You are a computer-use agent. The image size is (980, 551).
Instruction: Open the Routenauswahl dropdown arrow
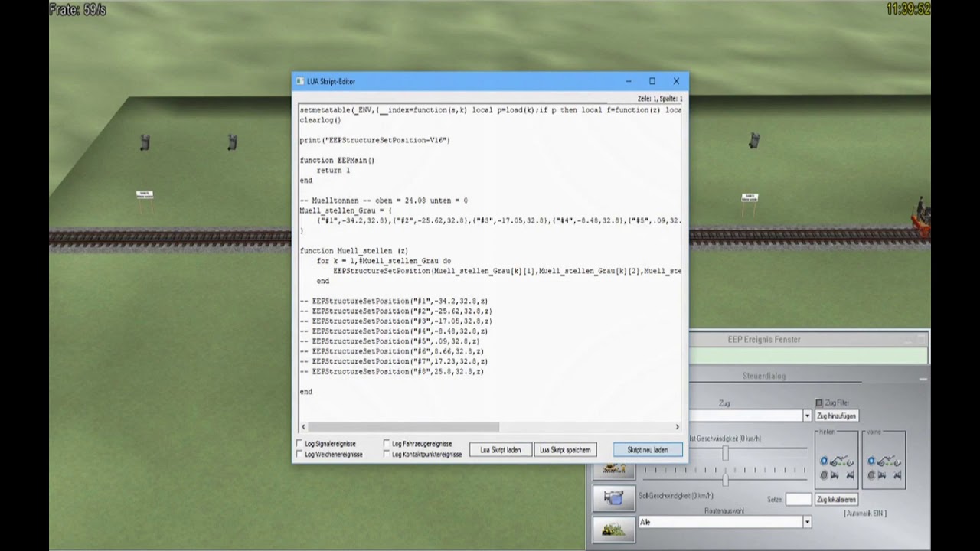coord(806,522)
